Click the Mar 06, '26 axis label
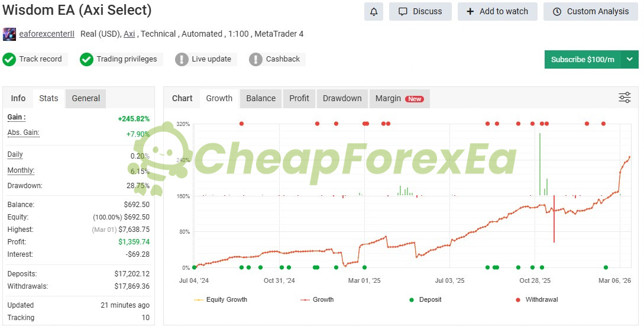The height and width of the screenshot is (326, 644). pos(615,280)
